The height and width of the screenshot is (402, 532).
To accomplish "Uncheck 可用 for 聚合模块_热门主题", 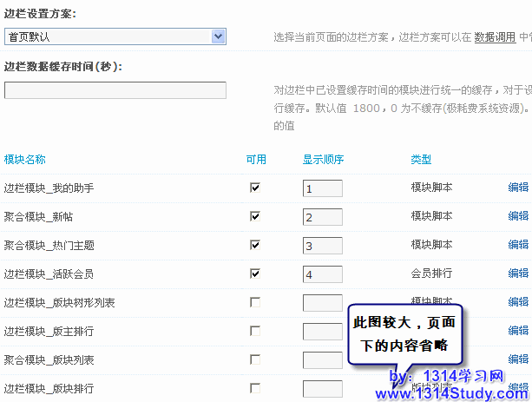I will (x=255, y=245).
